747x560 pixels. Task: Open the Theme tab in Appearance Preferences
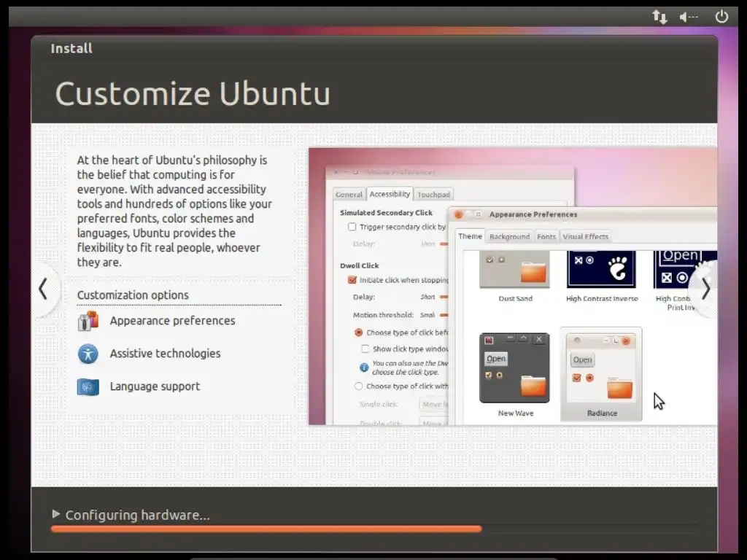471,236
